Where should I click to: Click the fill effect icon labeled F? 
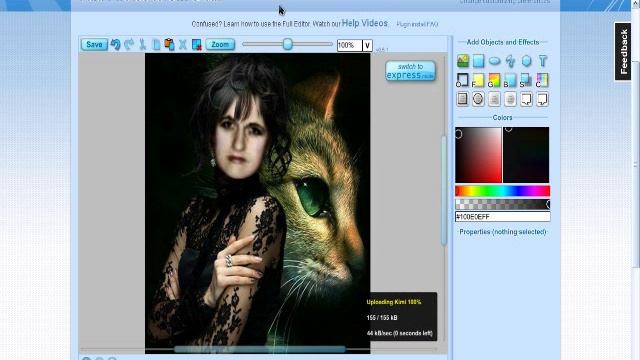point(478,80)
